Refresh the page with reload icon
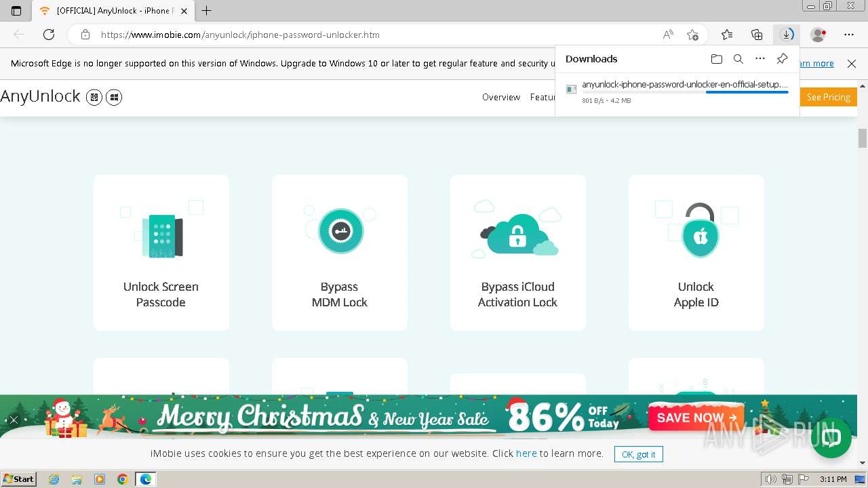 (49, 35)
